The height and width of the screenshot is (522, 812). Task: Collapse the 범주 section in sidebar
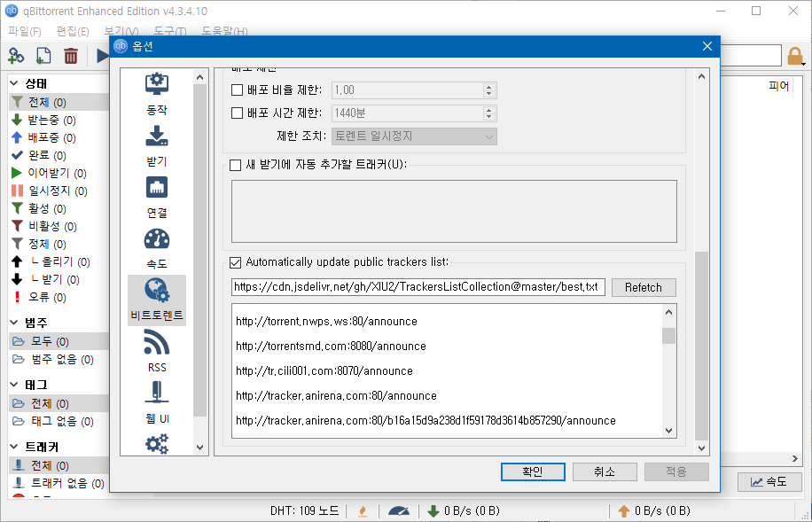tap(14, 323)
